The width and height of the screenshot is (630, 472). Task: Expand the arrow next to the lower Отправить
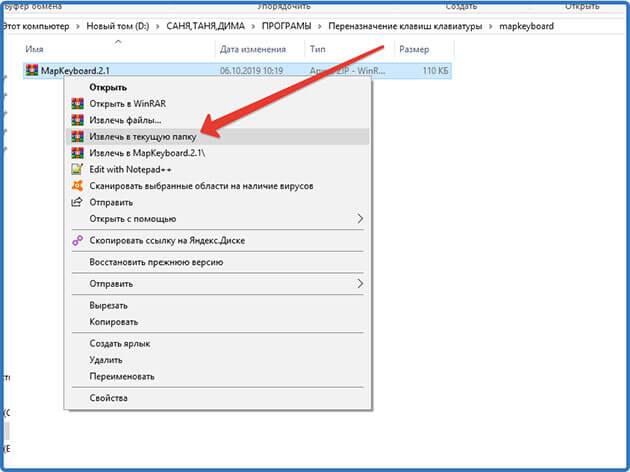click(360, 284)
